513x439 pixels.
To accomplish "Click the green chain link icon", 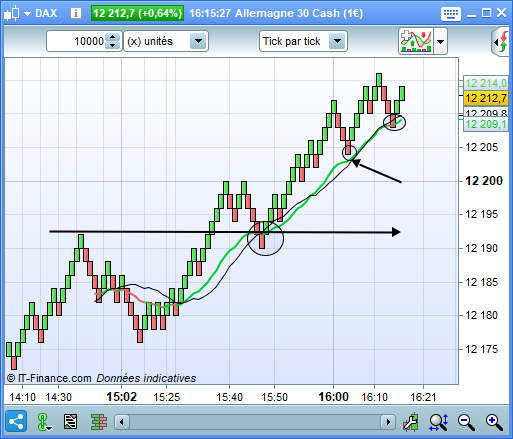I will pos(44,422).
